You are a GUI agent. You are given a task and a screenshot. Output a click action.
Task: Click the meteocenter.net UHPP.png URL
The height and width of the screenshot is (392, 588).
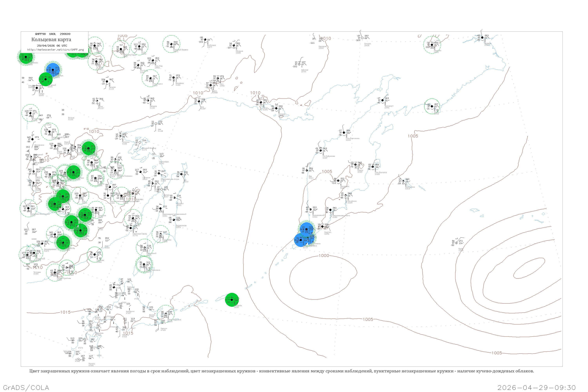tap(55, 50)
